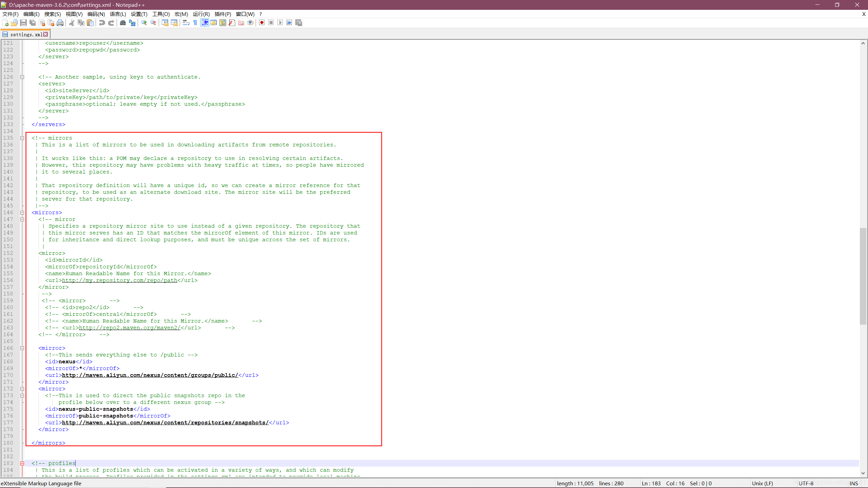Collapse the comment fold at line 173
This screenshot has height=488, width=868.
click(22, 395)
